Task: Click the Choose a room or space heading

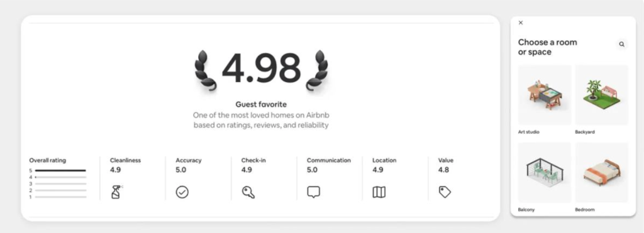Action: pyautogui.click(x=548, y=47)
